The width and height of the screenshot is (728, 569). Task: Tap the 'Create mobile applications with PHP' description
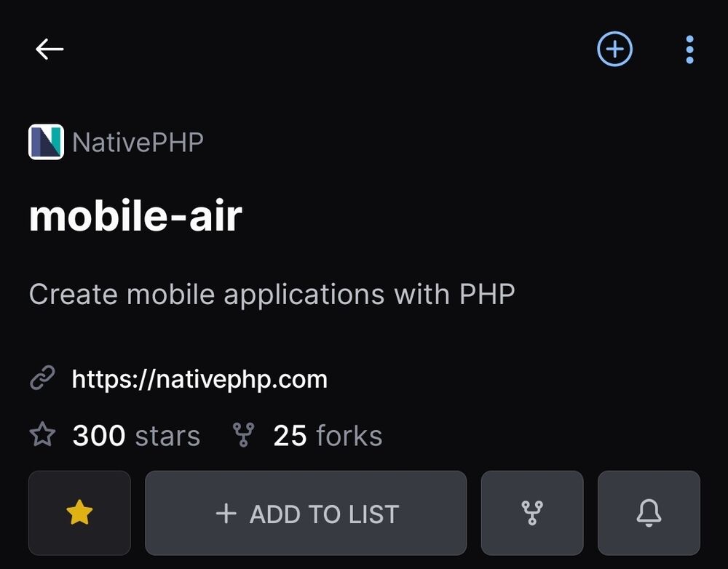(x=272, y=294)
